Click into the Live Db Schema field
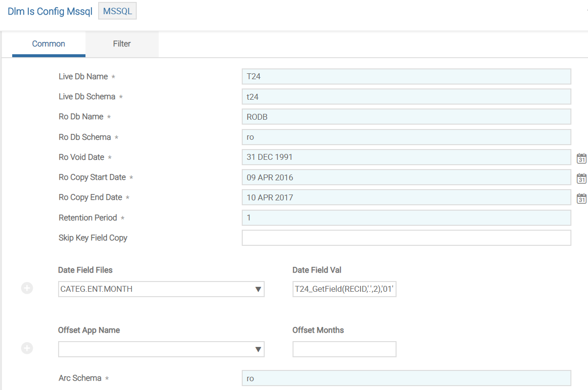588x390 pixels. pos(406,97)
